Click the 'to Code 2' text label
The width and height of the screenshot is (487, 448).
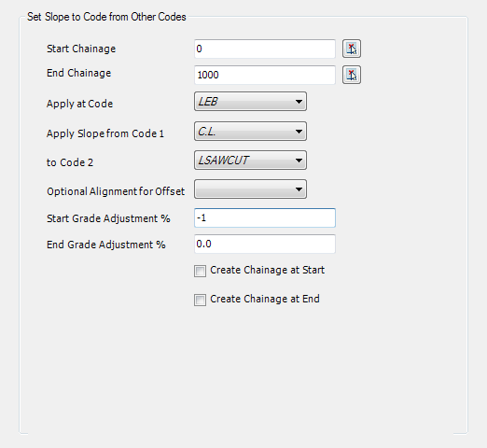tap(70, 162)
